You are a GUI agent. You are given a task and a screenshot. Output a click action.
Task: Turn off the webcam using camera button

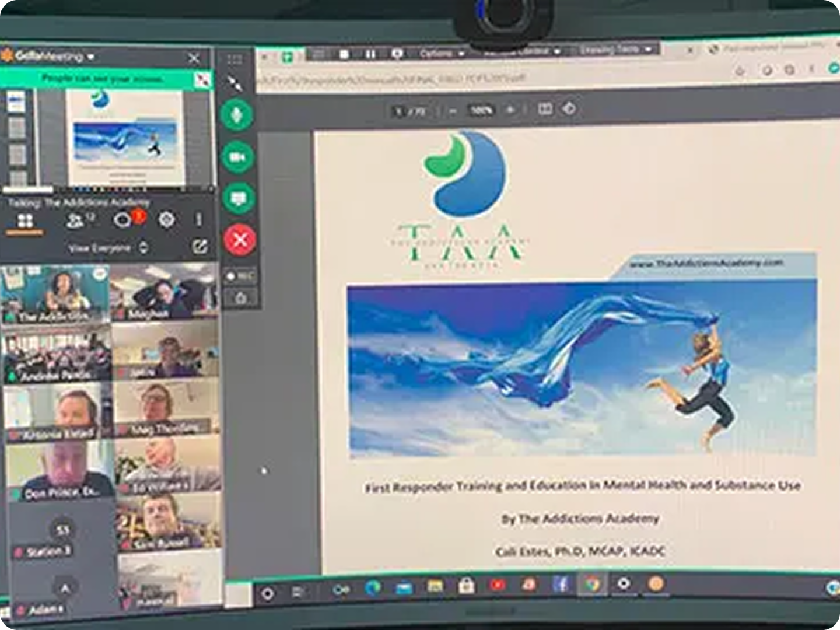[237, 157]
